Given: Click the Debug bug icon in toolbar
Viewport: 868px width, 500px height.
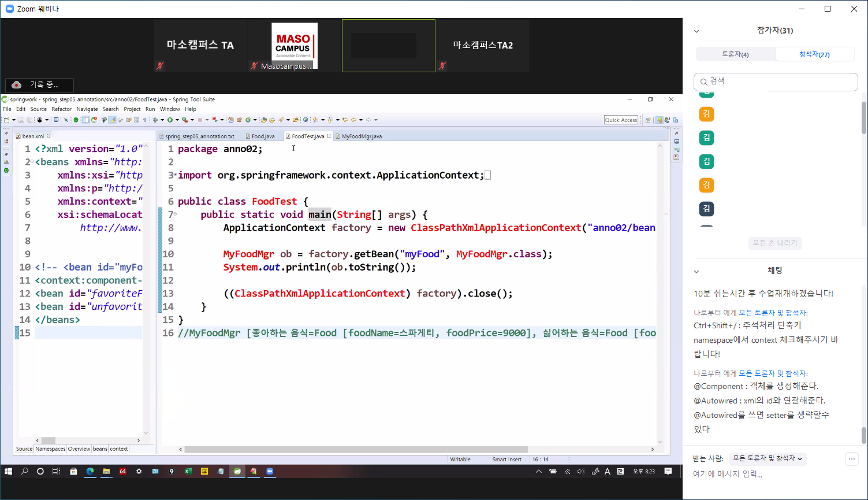Looking at the screenshot, I should pos(155,120).
